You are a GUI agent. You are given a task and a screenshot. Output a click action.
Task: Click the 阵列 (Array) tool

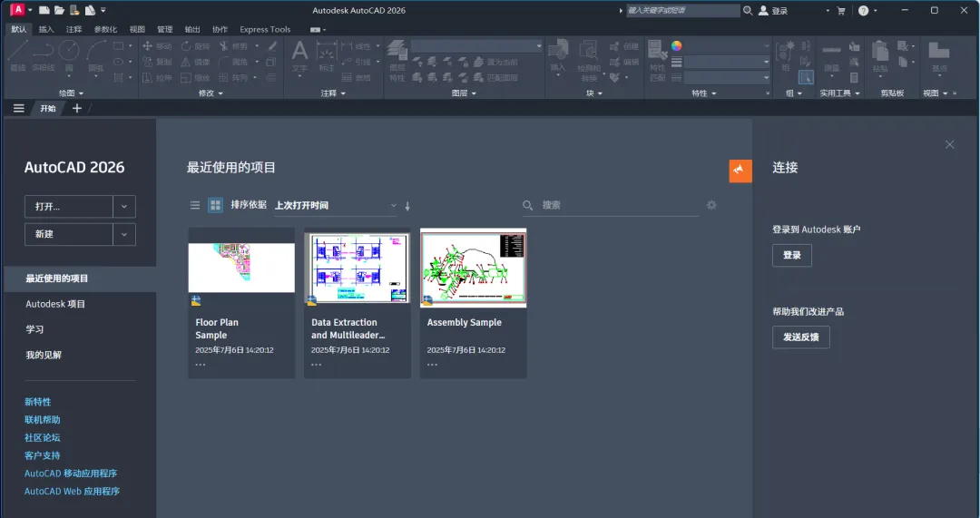(x=234, y=77)
